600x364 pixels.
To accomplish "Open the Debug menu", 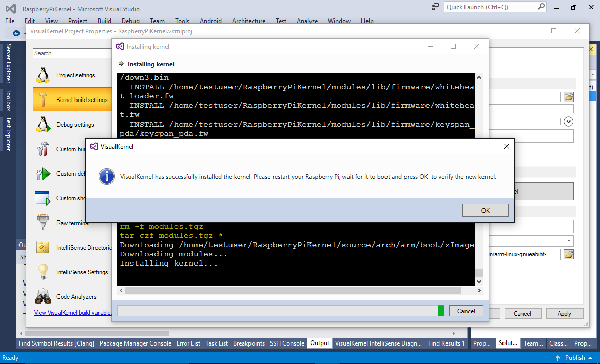I will point(130,21).
